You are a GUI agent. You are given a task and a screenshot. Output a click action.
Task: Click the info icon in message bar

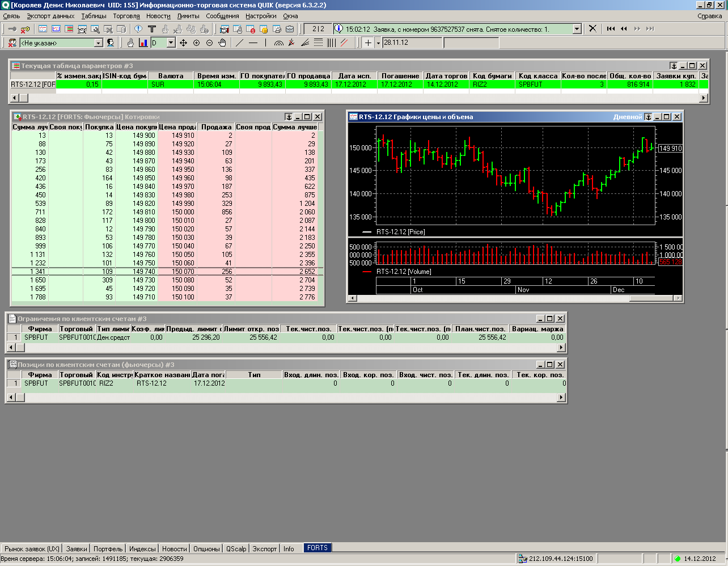tap(339, 28)
